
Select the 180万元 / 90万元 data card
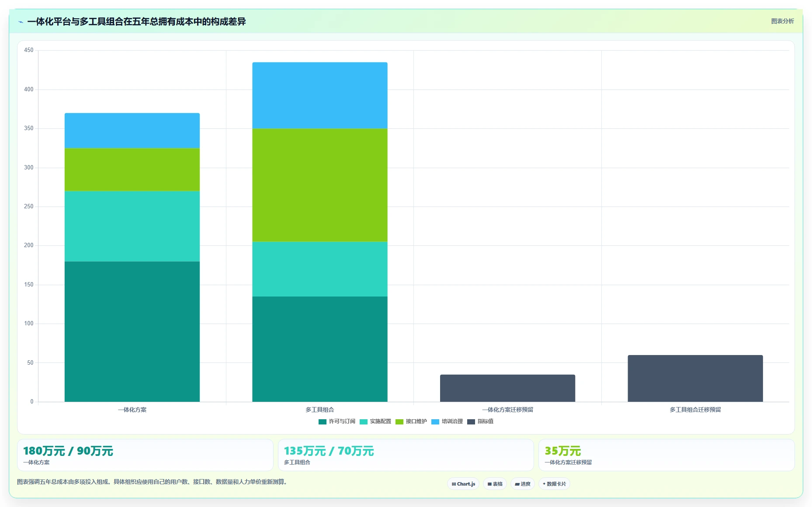pos(145,455)
